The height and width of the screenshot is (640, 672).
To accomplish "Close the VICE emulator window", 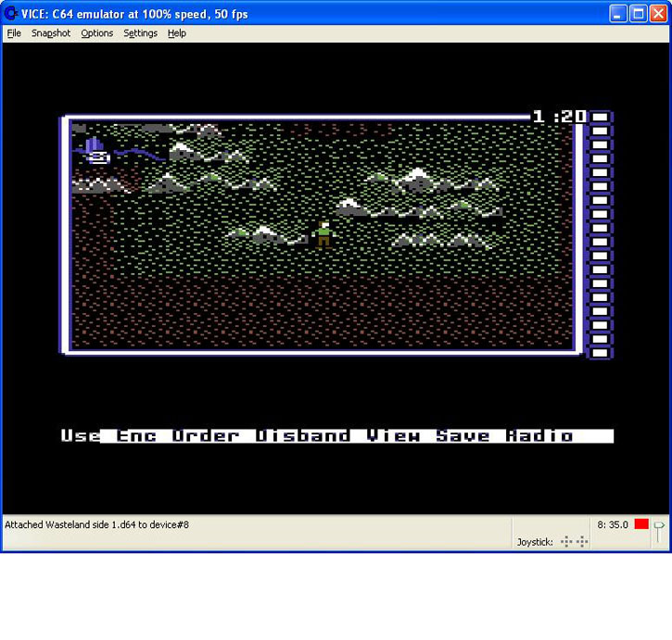I will click(x=658, y=14).
